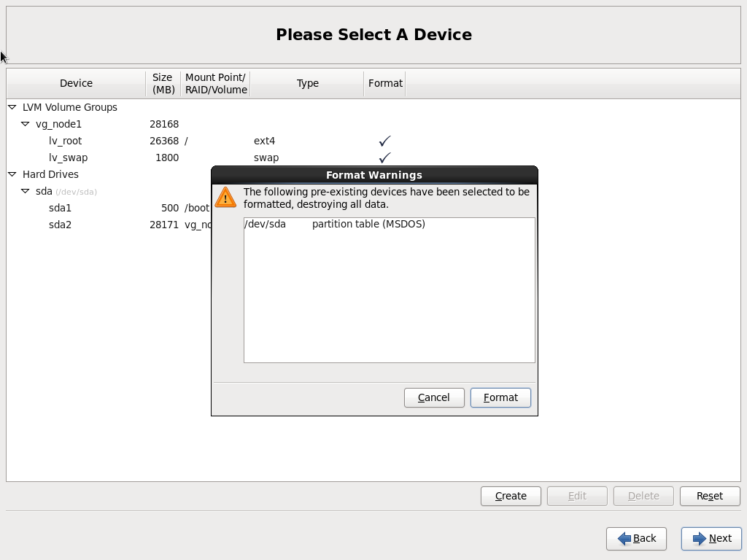Screen dimensions: 747x560
Task: Click the Size (MB) column header
Action: click(163, 83)
